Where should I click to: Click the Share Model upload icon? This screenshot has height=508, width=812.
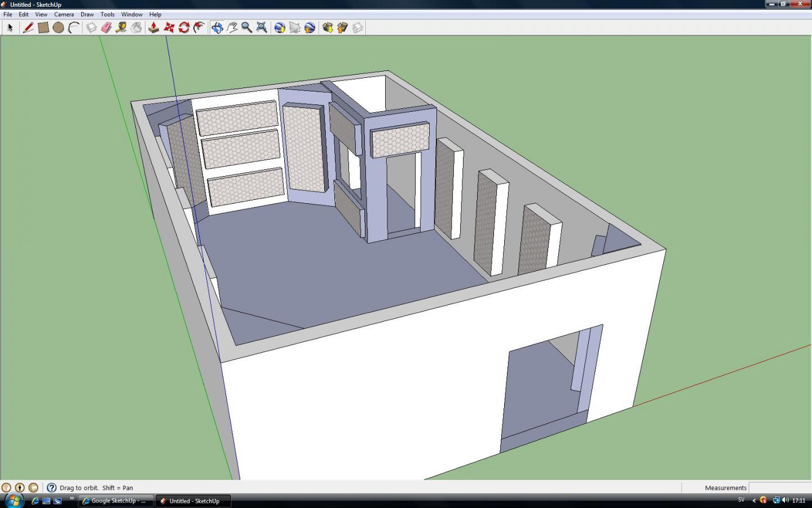point(342,27)
